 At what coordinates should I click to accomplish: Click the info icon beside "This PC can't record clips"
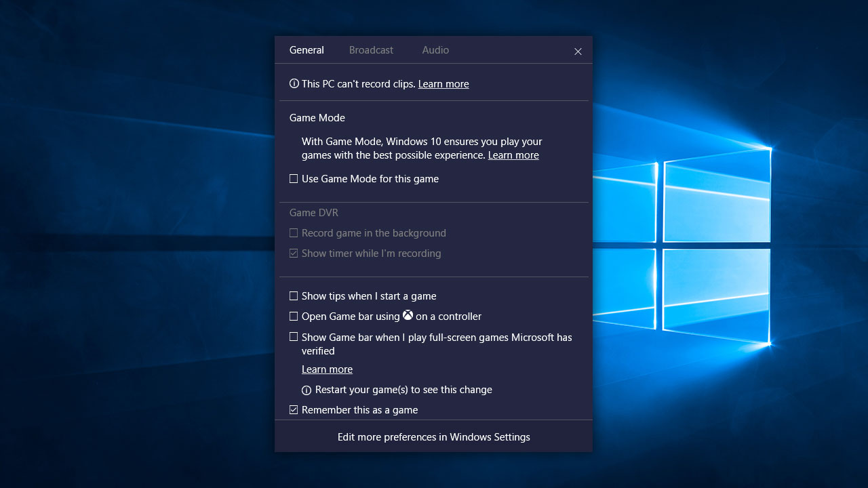pyautogui.click(x=294, y=84)
